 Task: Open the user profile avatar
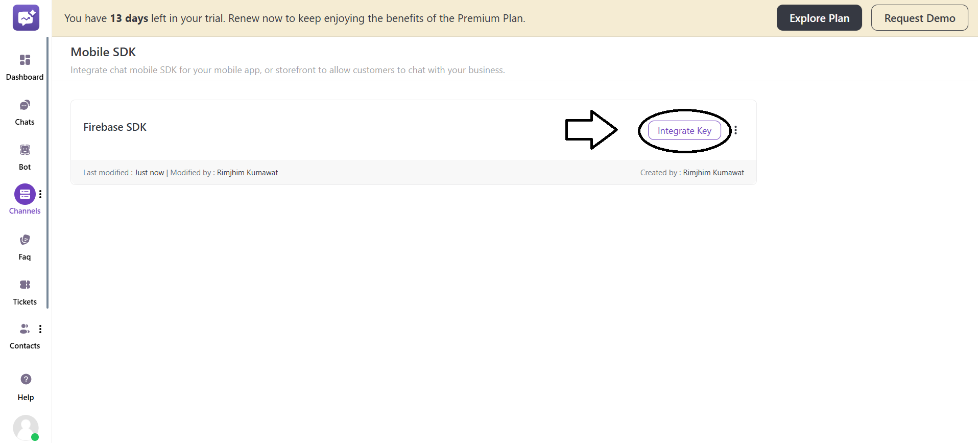click(26, 427)
